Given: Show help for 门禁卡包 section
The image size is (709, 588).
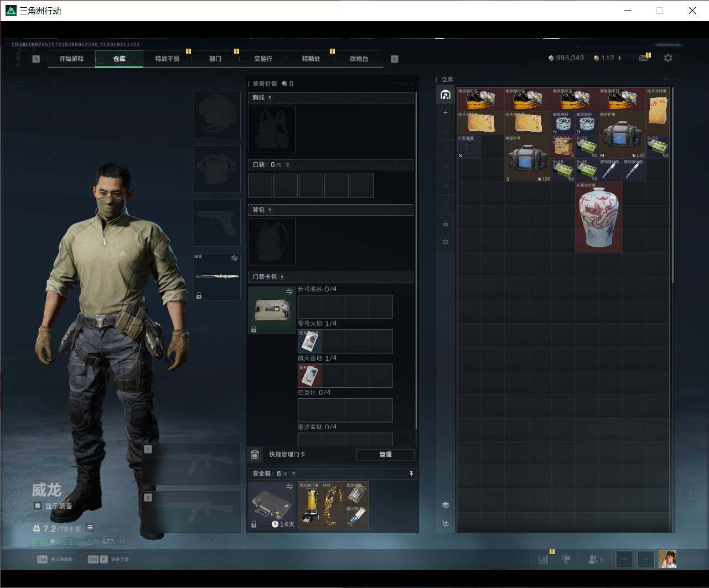Looking at the screenshot, I should [282, 277].
